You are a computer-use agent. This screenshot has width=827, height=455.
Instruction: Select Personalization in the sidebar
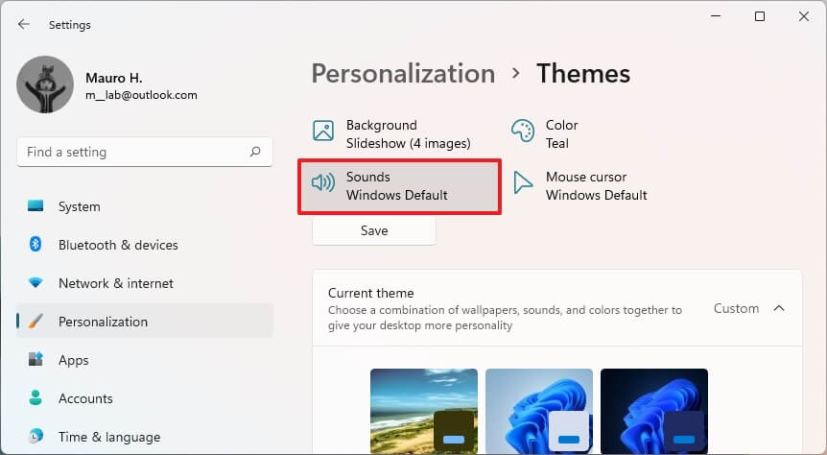point(145,321)
